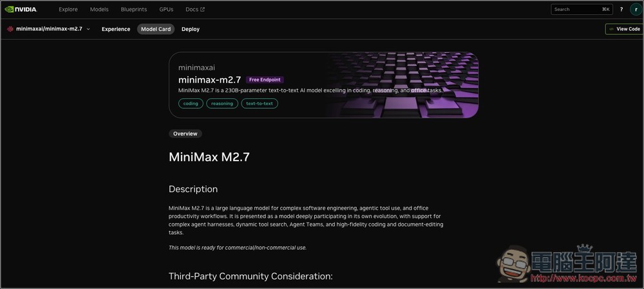The height and width of the screenshot is (289, 644).
Task: Open the help question mark icon
Action: point(621,10)
